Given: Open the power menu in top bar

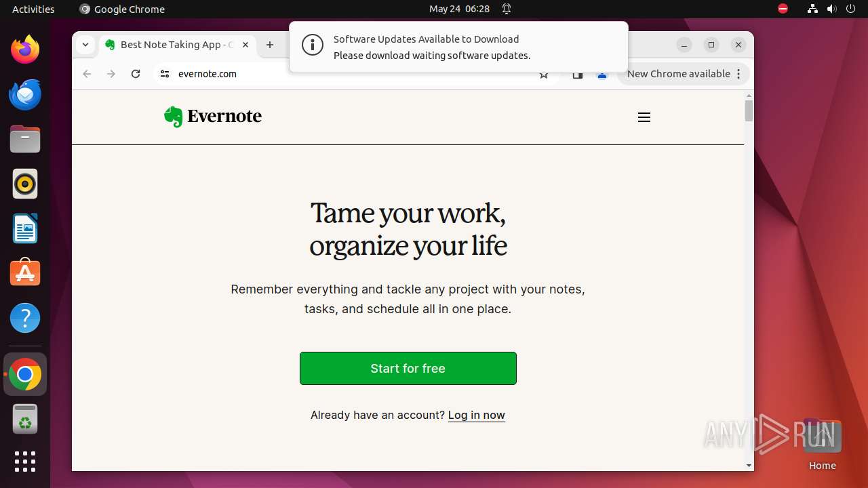Looking at the screenshot, I should pos(851,9).
